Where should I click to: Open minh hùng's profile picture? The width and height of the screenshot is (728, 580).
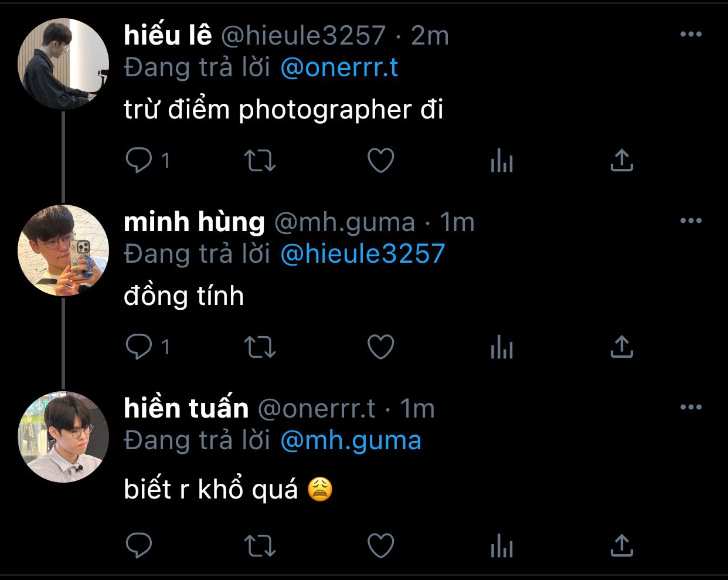click(63, 250)
